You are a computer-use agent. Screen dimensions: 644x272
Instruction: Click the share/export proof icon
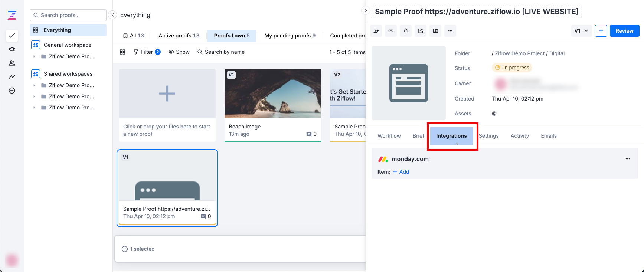(x=421, y=31)
